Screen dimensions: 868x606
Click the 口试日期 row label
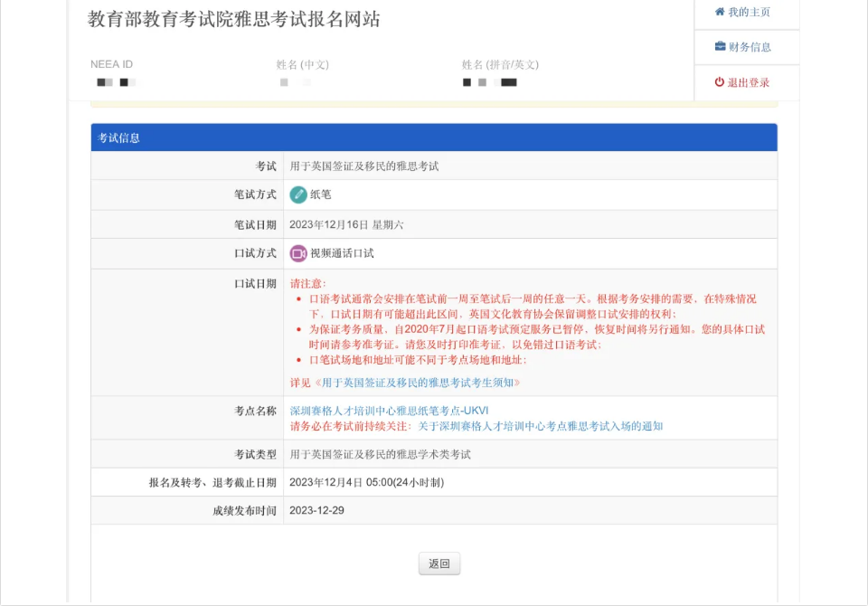tap(255, 284)
